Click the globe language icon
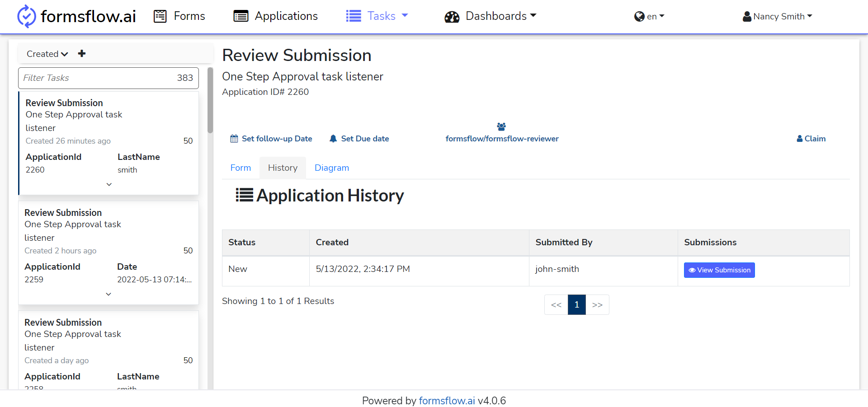Screen dimensions: 868x407 [x=639, y=16]
